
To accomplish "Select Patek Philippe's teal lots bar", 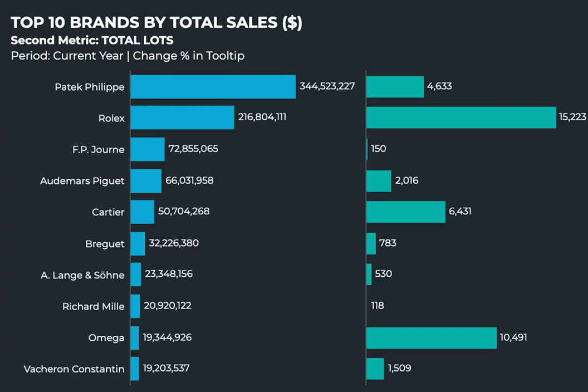I will (x=395, y=86).
